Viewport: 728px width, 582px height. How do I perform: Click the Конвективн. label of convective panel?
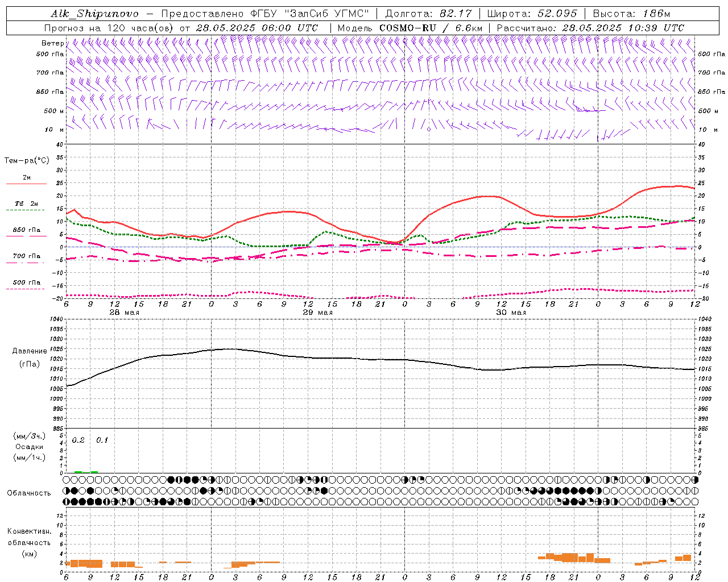pos(30,531)
